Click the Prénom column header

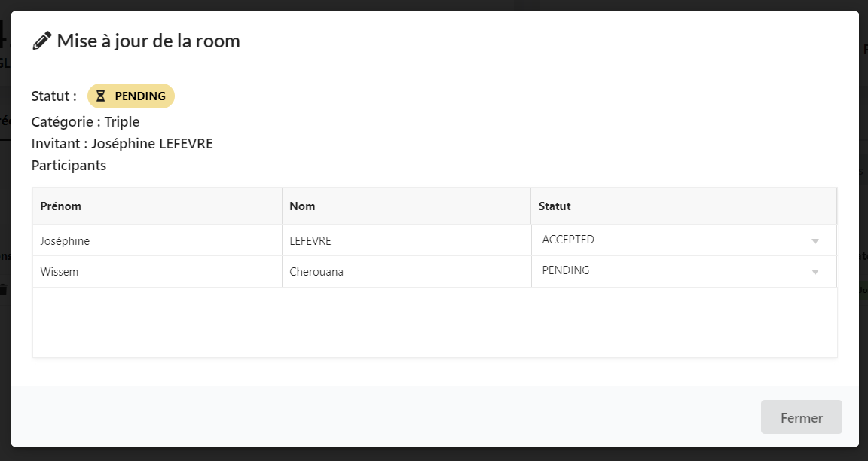coord(61,206)
